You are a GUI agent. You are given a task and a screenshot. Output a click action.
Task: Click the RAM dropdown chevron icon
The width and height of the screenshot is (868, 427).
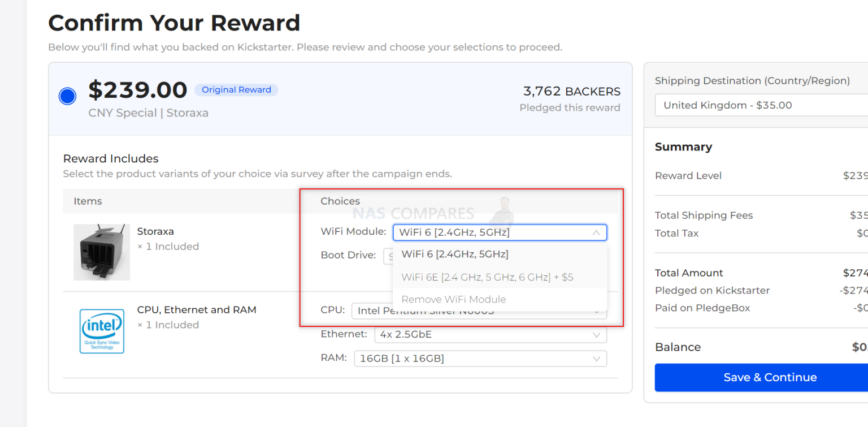tap(596, 359)
